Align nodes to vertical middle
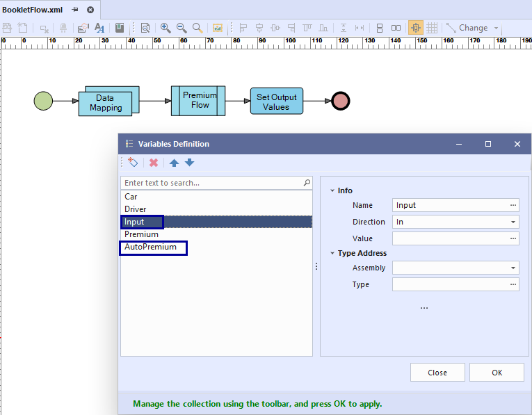532x415 pixels. pos(275,28)
